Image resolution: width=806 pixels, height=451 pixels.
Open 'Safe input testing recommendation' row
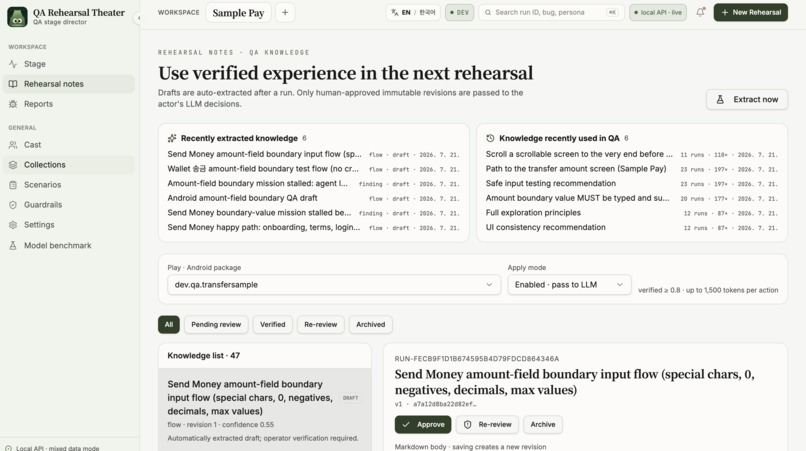pos(632,183)
